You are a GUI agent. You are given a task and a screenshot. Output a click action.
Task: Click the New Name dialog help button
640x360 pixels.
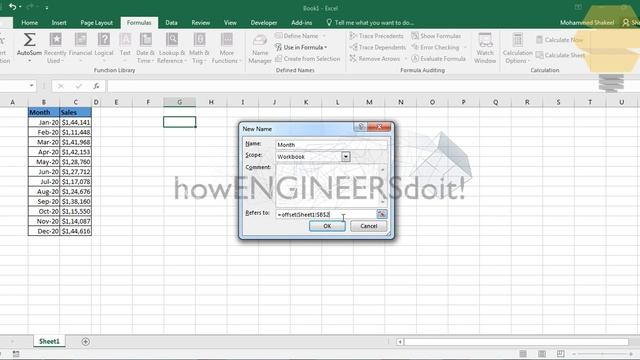tap(361, 127)
